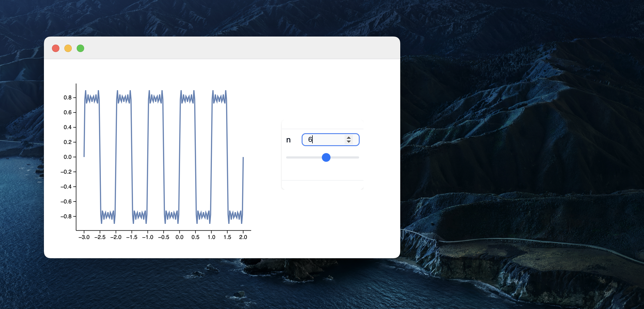Click the y-axis tick label −0.4

coord(66,187)
